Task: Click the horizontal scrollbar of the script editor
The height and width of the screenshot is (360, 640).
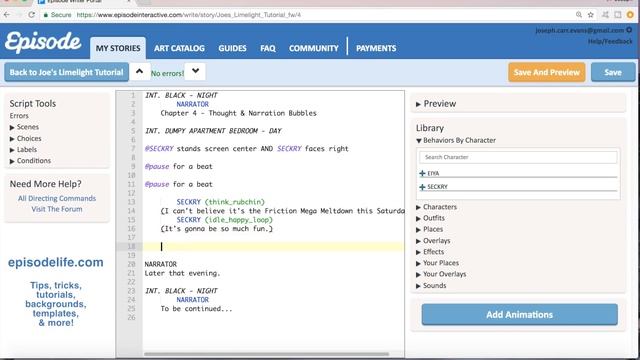Action: [266, 354]
